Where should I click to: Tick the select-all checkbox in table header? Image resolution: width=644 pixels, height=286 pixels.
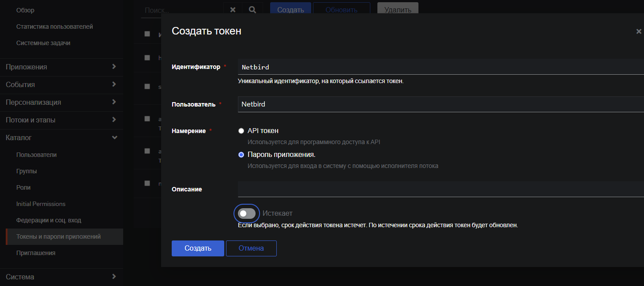pyautogui.click(x=147, y=34)
